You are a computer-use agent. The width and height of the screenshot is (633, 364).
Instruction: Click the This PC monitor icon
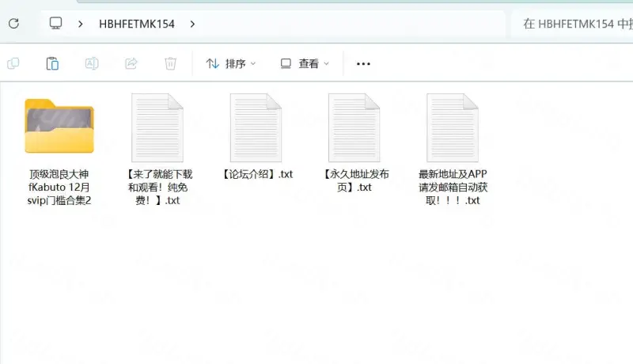[x=55, y=24]
